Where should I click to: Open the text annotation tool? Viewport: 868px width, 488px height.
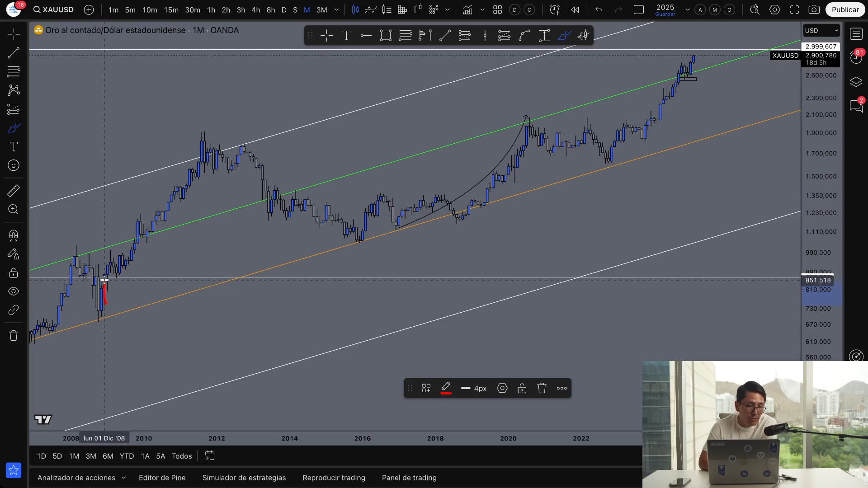[x=14, y=147]
